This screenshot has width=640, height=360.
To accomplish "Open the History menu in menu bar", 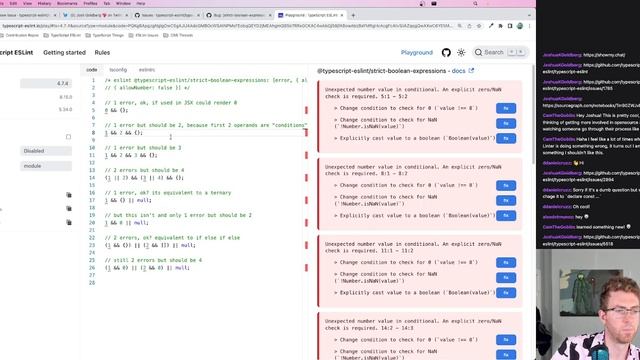I will coord(44,3).
